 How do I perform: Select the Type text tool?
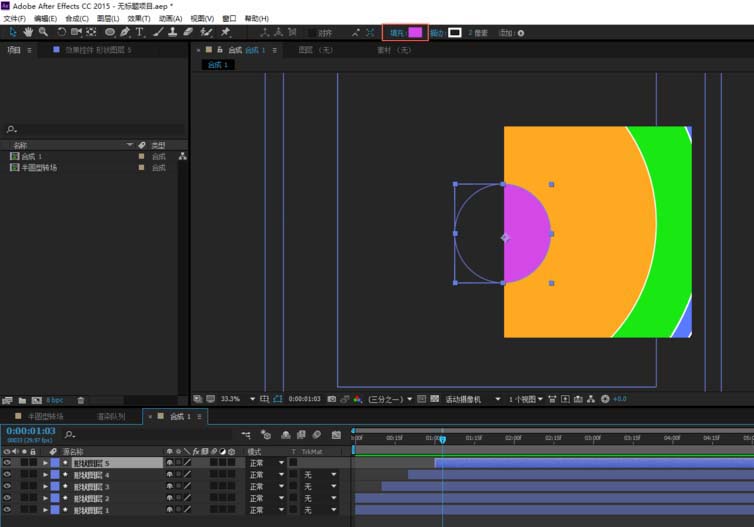coord(139,32)
